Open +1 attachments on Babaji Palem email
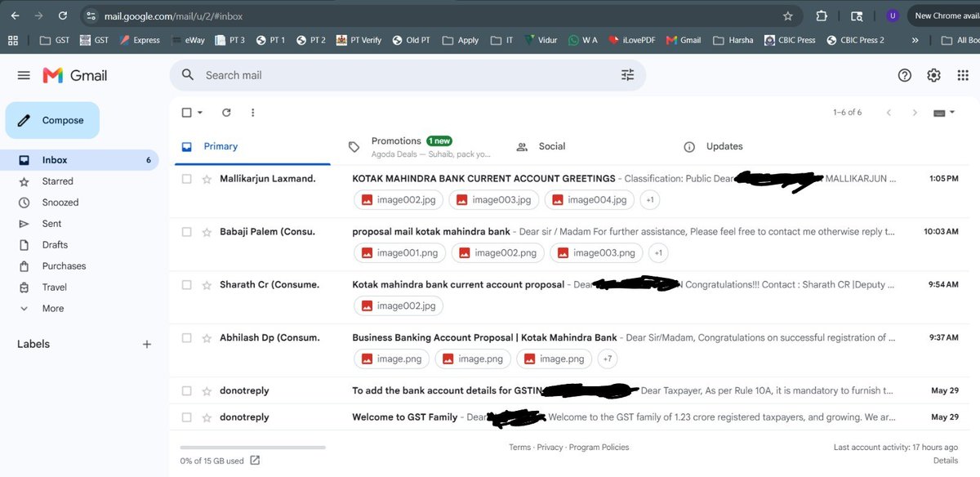 [658, 253]
